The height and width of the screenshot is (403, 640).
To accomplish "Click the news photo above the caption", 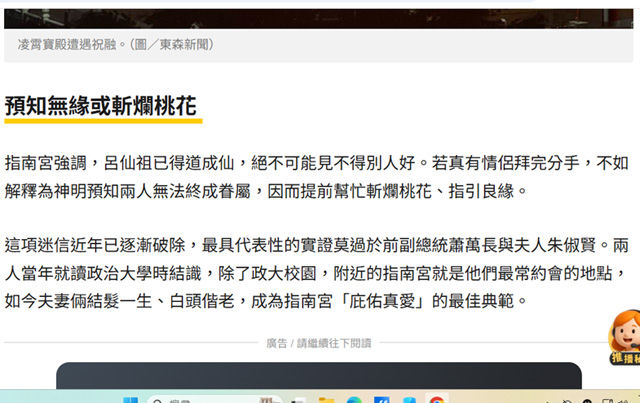I will (318, 18).
